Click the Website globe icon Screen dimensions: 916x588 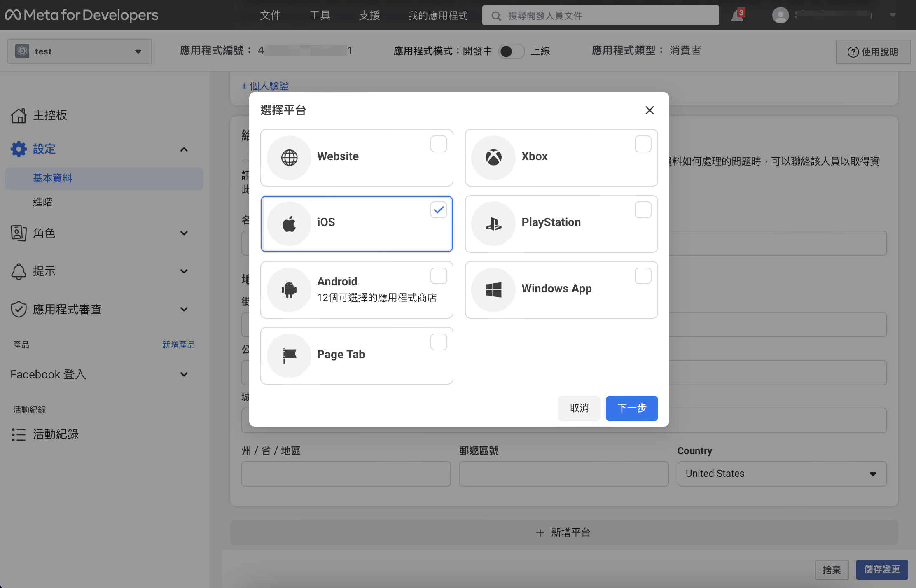289,157
